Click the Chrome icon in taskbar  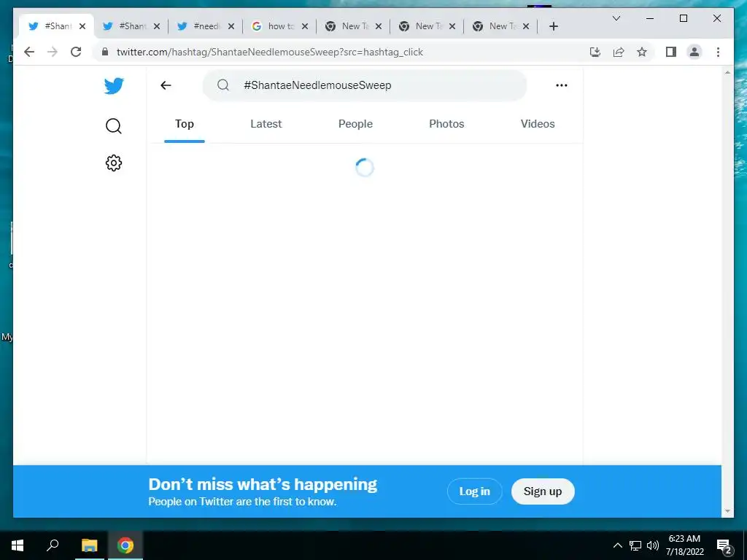point(125,545)
